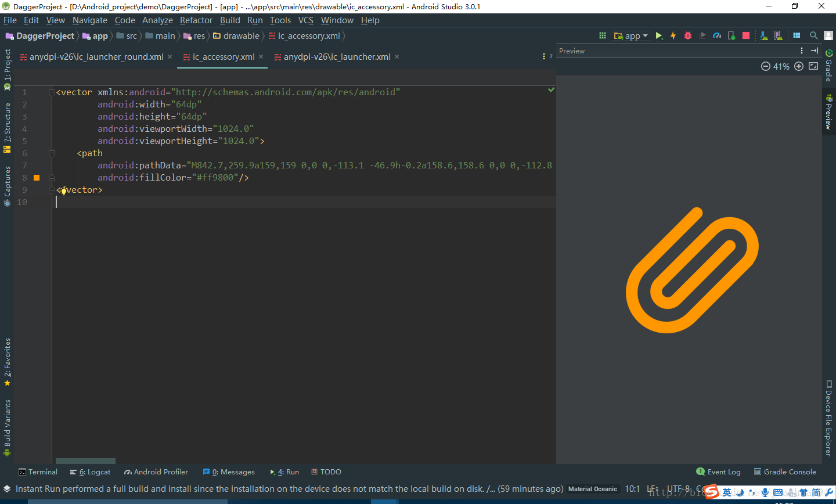836x504 pixels.
Task: Open the Event Log
Action: pyautogui.click(x=719, y=472)
